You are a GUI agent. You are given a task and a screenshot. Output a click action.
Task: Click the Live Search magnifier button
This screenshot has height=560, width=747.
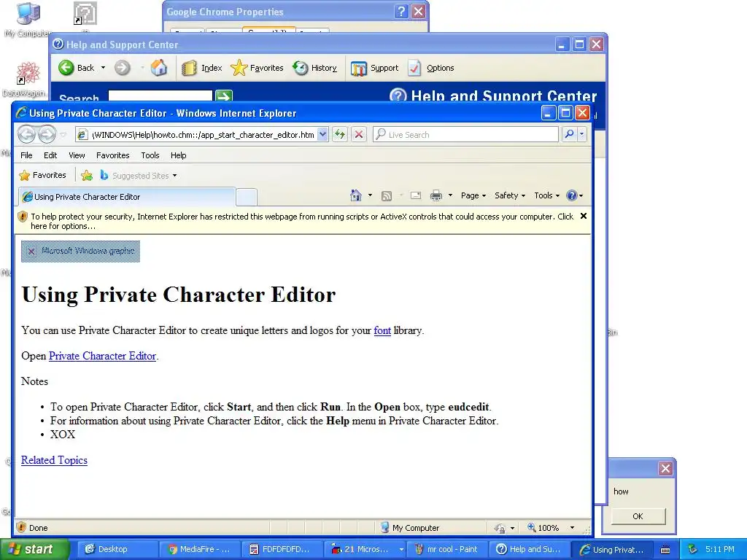coord(569,135)
